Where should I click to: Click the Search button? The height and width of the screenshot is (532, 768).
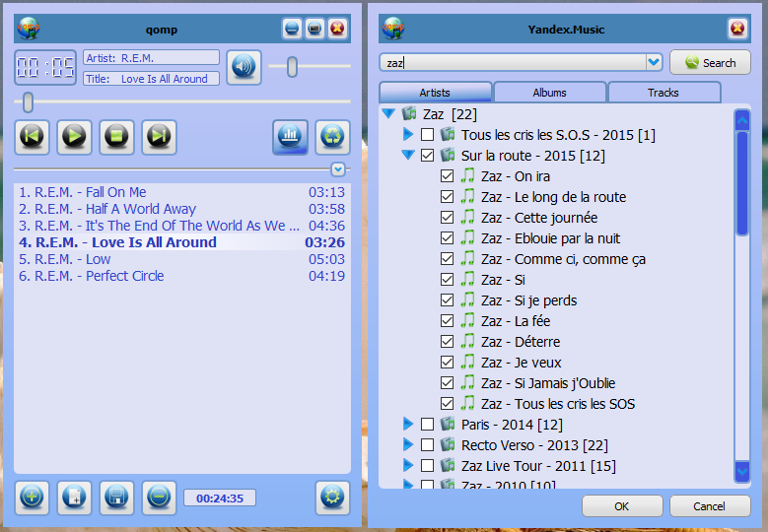tap(710, 63)
